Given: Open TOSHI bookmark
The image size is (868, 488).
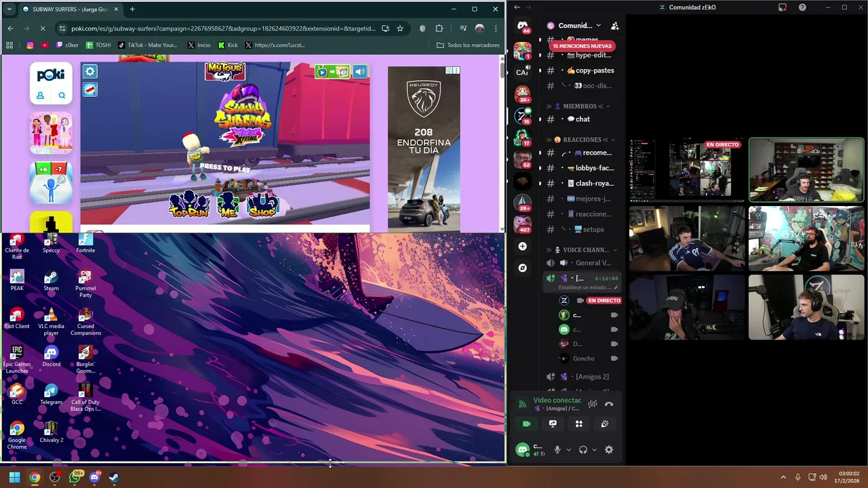Looking at the screenshot, I should coord(98,45).
